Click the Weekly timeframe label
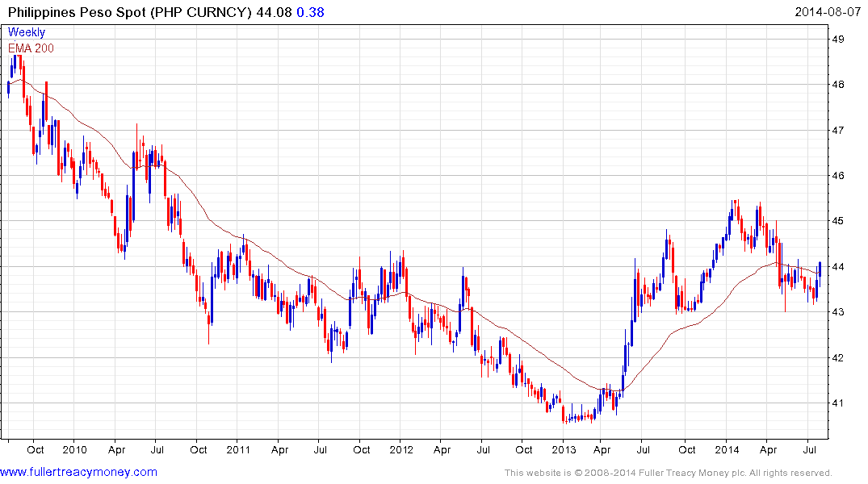The width and height of the screenshot is (868, 484). (27, 32)
